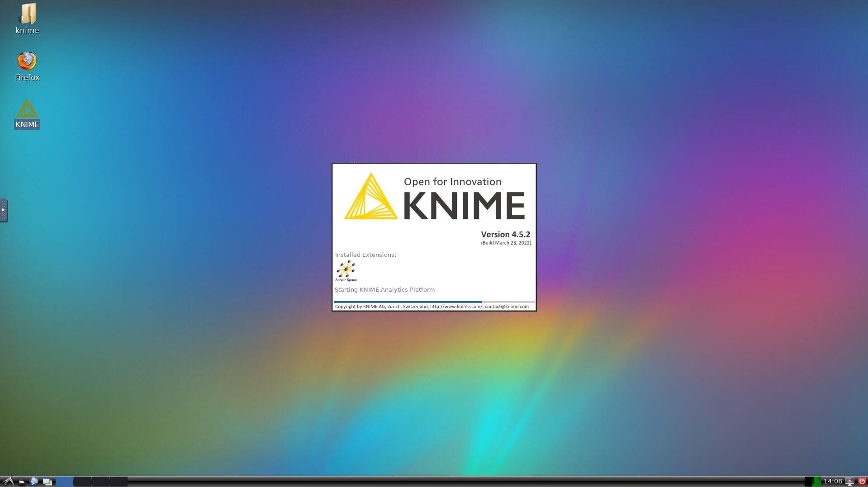Image resolution: width=868 pixels, height=487 pixels.
Task: Open the application menu in the taskbar
Action: point(7,481)
